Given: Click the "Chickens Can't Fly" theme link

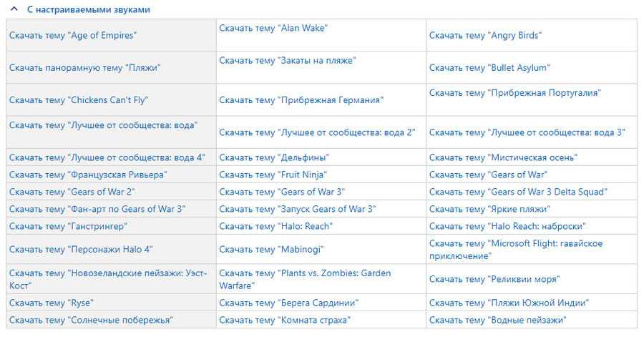Looking at the screenshot, I should click(79, 99).
